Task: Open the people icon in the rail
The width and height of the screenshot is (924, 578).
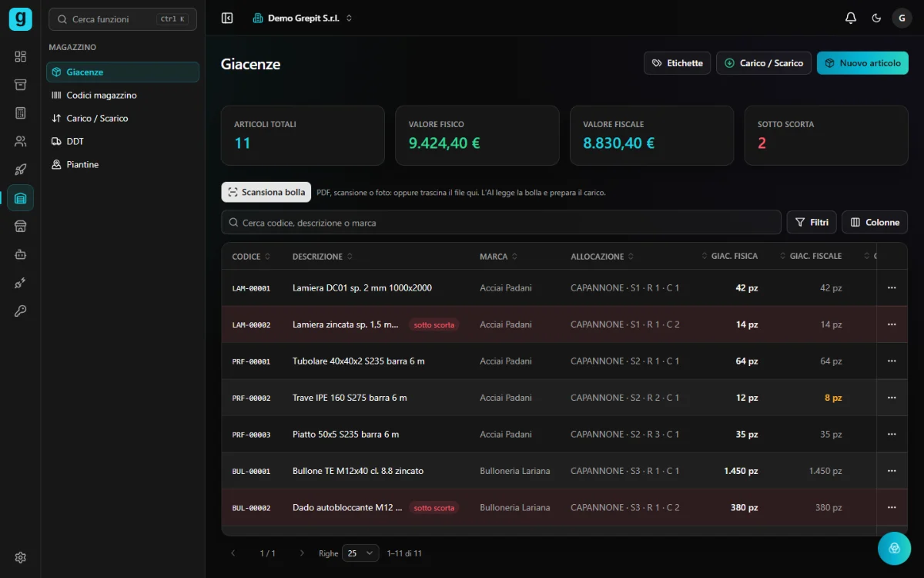Action: 21,141
